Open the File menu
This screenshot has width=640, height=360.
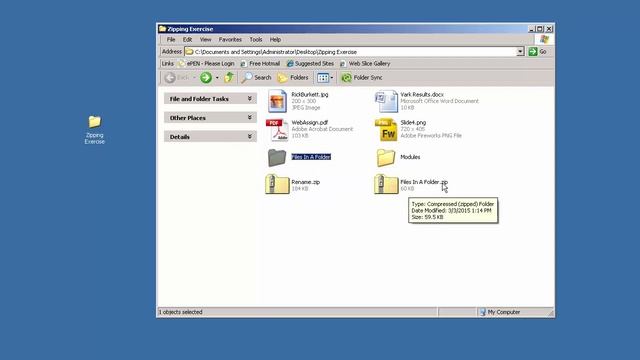[171, 40]
